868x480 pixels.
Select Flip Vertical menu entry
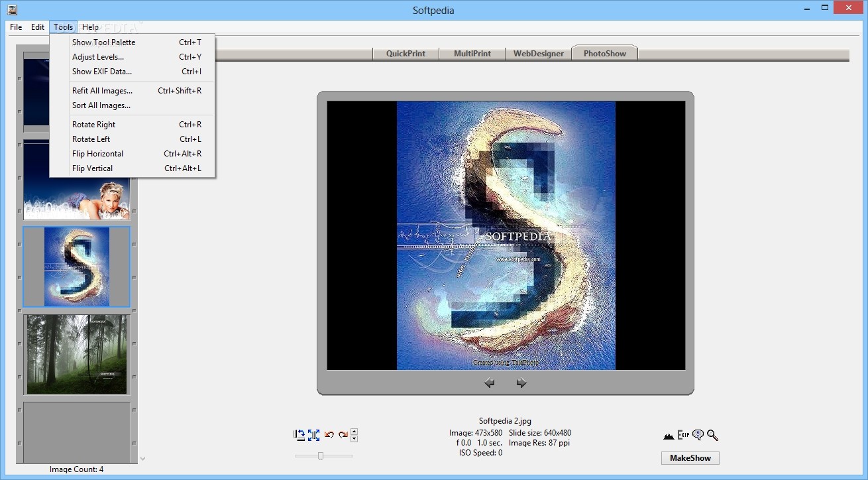[x=133, y=168]
